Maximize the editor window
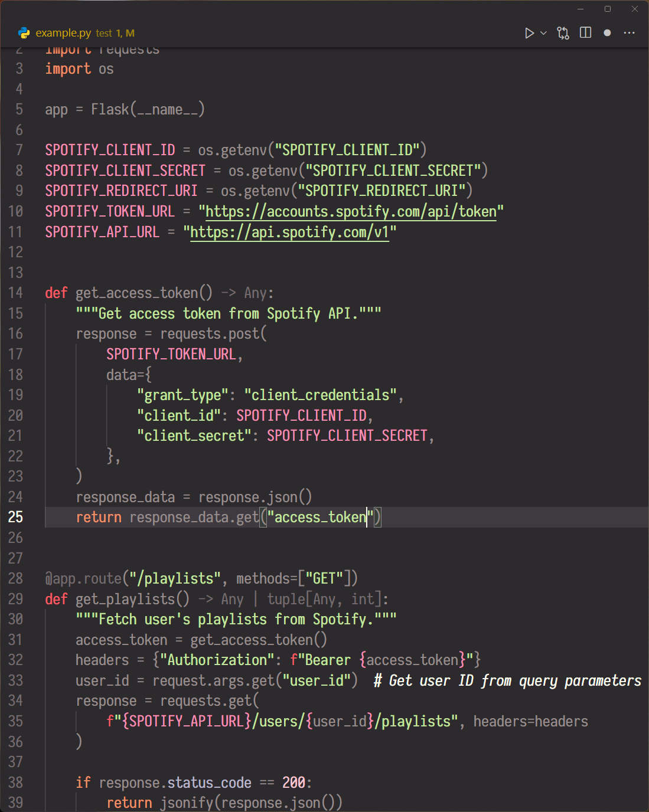 click(x=608, y=9)
